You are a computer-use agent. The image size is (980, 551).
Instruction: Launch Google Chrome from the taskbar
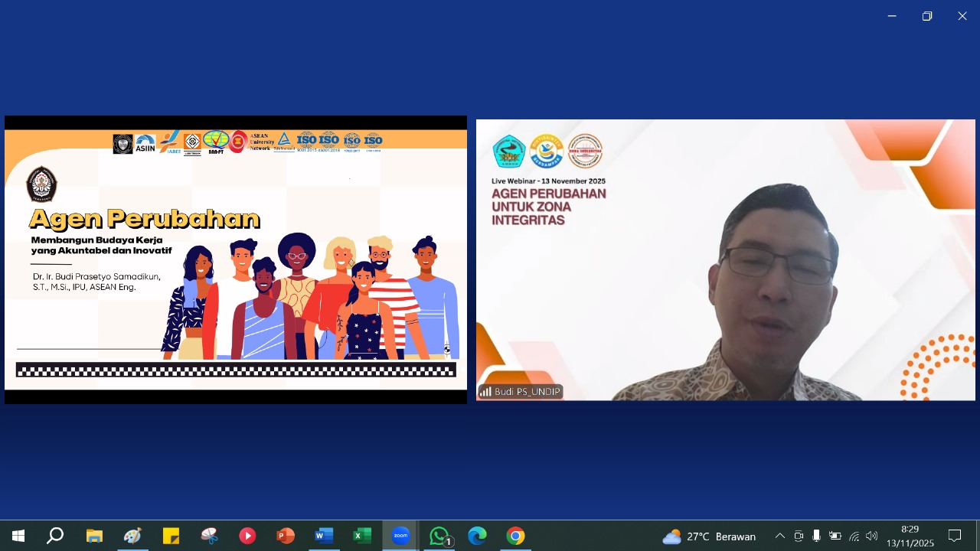click(516, 536)
